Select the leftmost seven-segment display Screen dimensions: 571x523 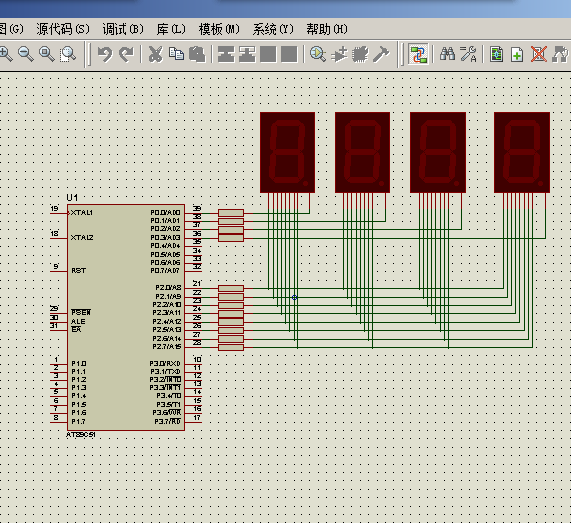click(287, 152)
